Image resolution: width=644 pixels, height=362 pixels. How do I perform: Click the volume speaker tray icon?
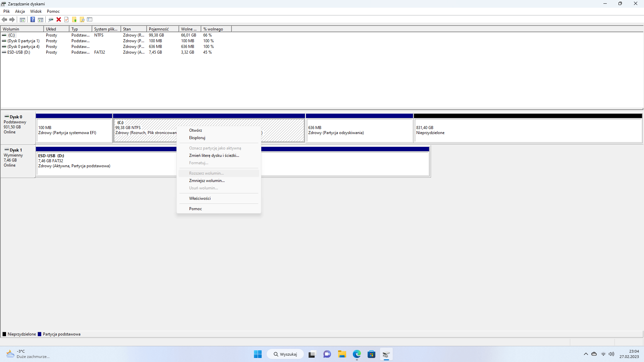[611, 354]
